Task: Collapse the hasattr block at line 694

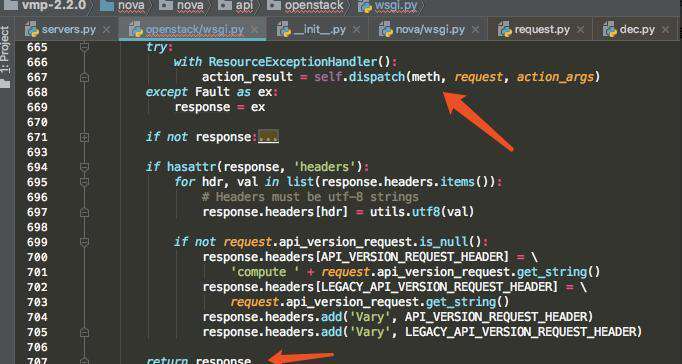Action: coord(85,167)
